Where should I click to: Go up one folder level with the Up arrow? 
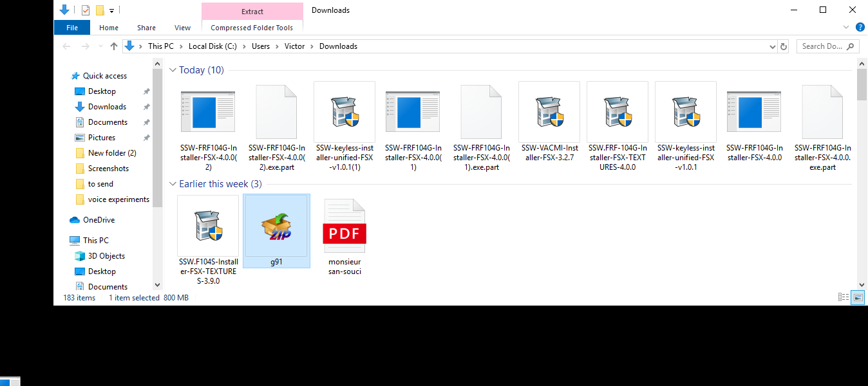coord(114,46)
